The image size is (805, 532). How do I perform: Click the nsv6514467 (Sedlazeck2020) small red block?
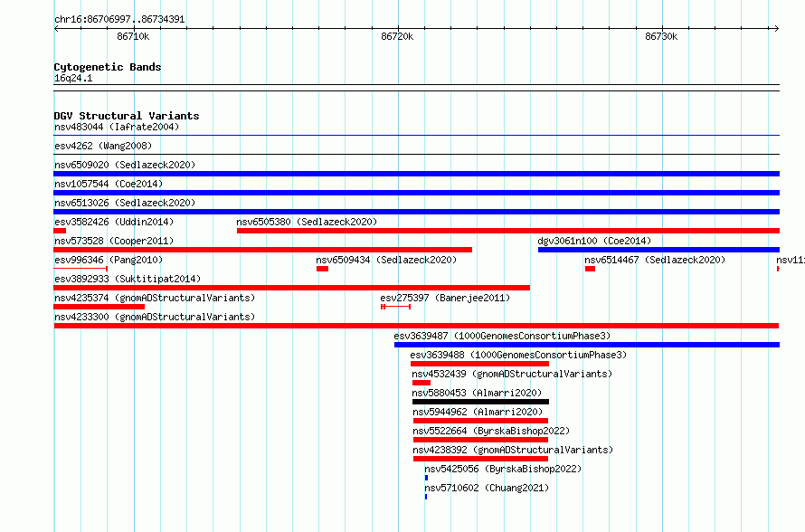(591, 269)
